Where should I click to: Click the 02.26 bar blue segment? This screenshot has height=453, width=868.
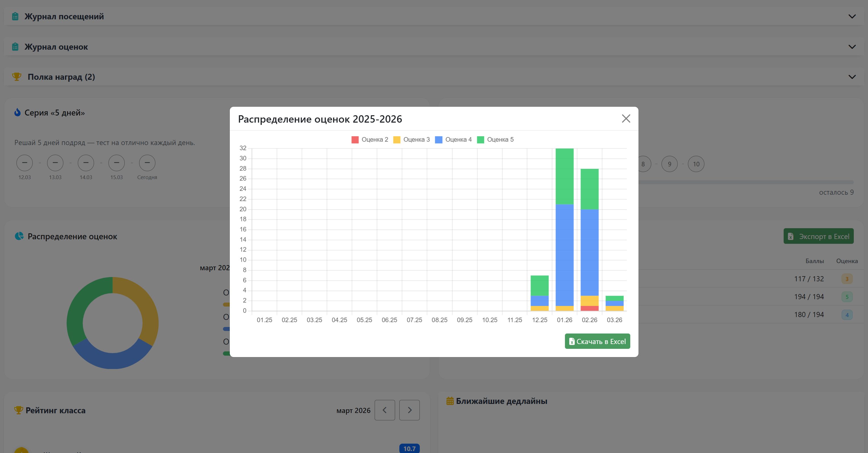click(589, 253)
